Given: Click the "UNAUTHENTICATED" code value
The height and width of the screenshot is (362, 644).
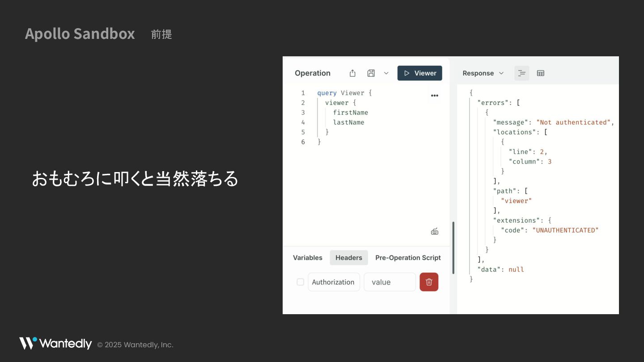Looking at the screenshot, I should (565, 230).
